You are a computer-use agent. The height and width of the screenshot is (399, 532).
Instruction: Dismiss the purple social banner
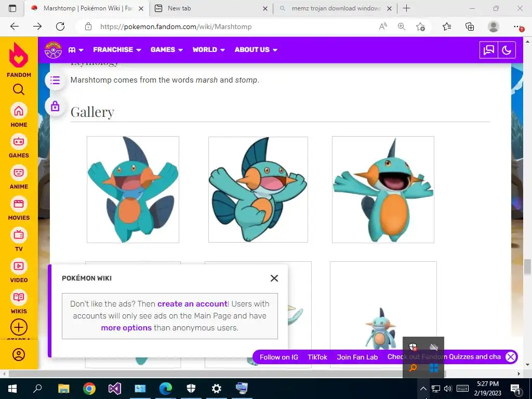click(511, 357)
